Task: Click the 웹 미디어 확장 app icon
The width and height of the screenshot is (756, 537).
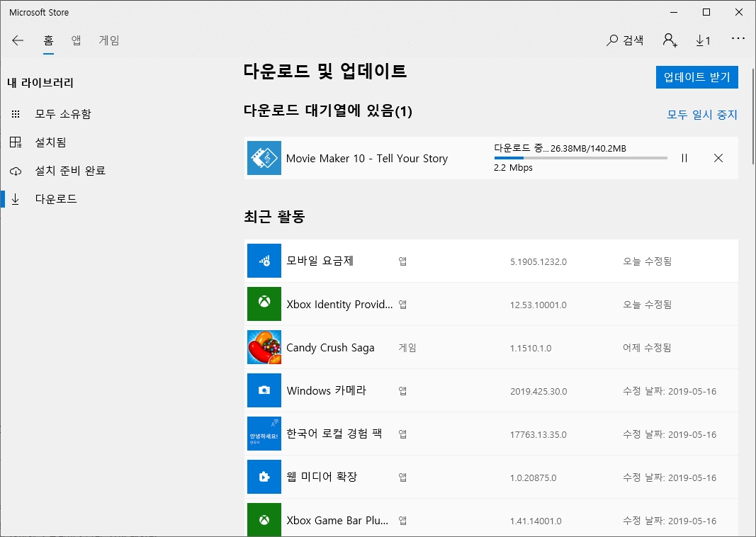Action: [x=264, y=477]
